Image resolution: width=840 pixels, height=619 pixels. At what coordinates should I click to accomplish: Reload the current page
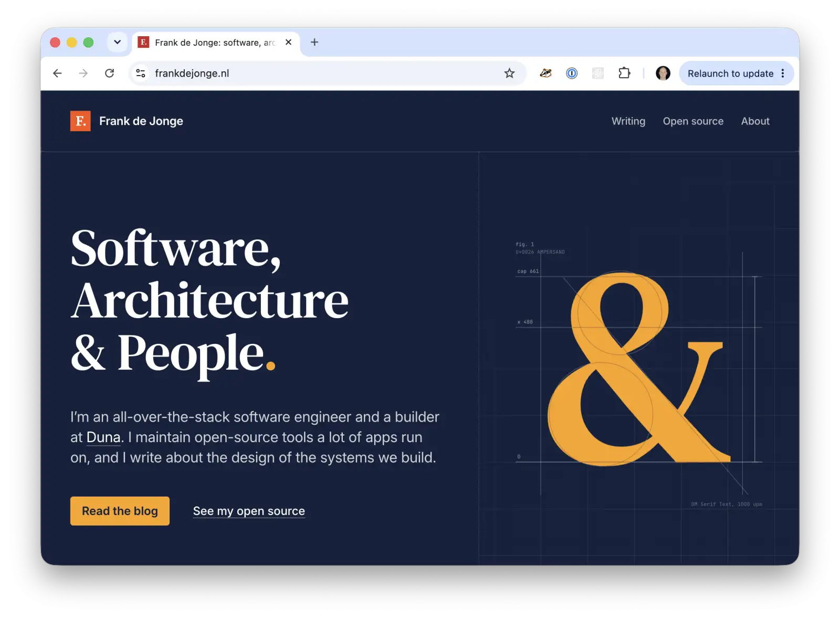(x=109, y=74)
